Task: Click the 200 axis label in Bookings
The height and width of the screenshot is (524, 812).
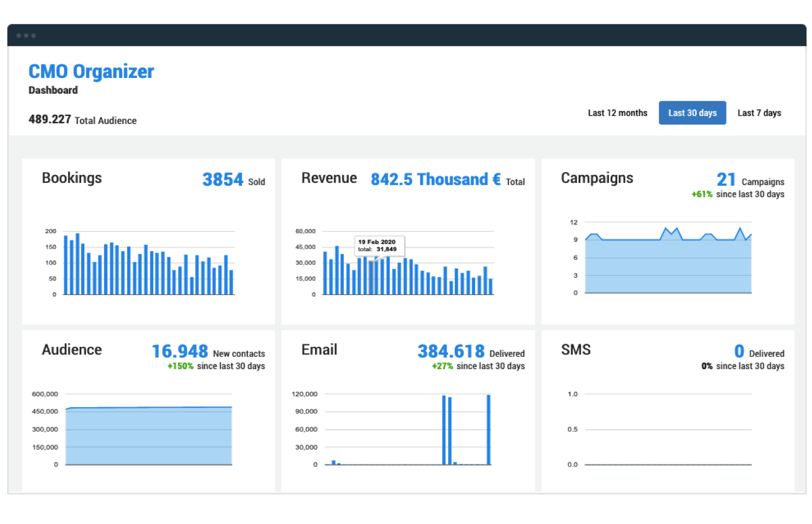Action: pos(50,231)
